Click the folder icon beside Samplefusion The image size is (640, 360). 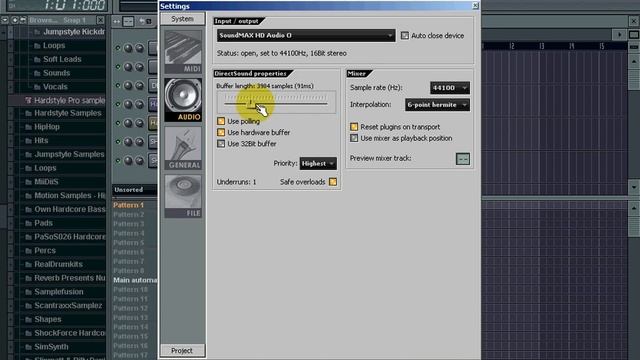click(x=29, y=292)
